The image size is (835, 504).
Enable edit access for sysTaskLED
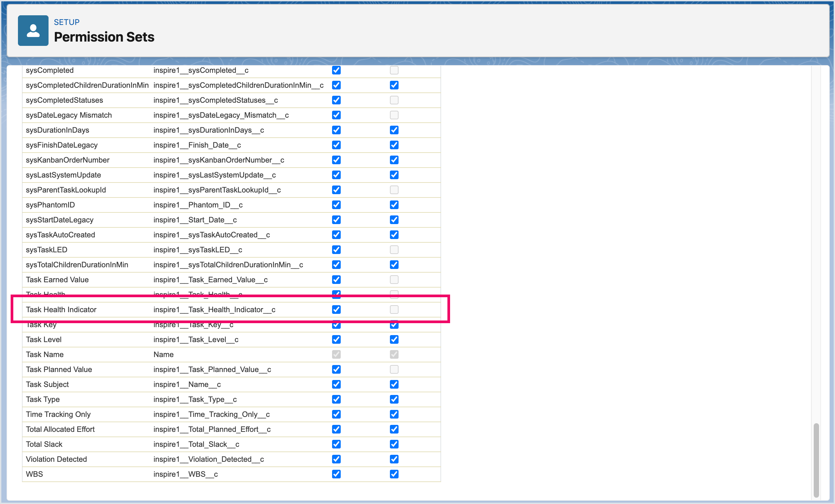(394, 250)
